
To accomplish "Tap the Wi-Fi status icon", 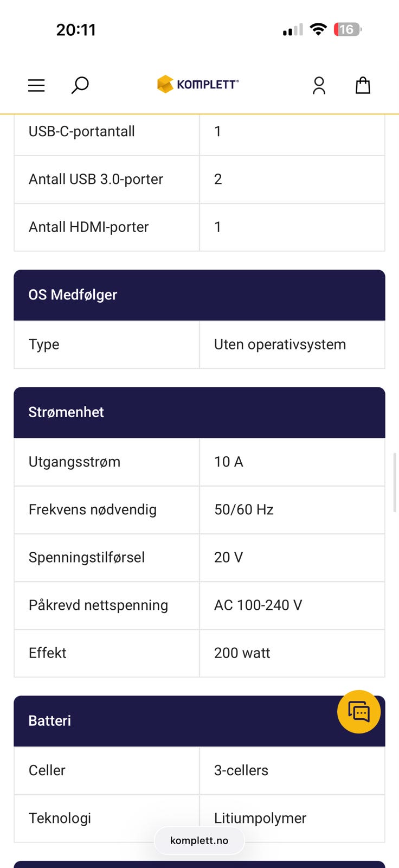I will [x=318, y=29].
